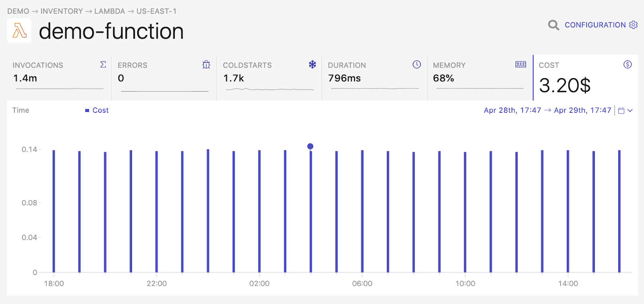The width and height of the screenshot is (644, 304).
Task: Open search with the magnifier icon
Action: [x=553, y=25]
